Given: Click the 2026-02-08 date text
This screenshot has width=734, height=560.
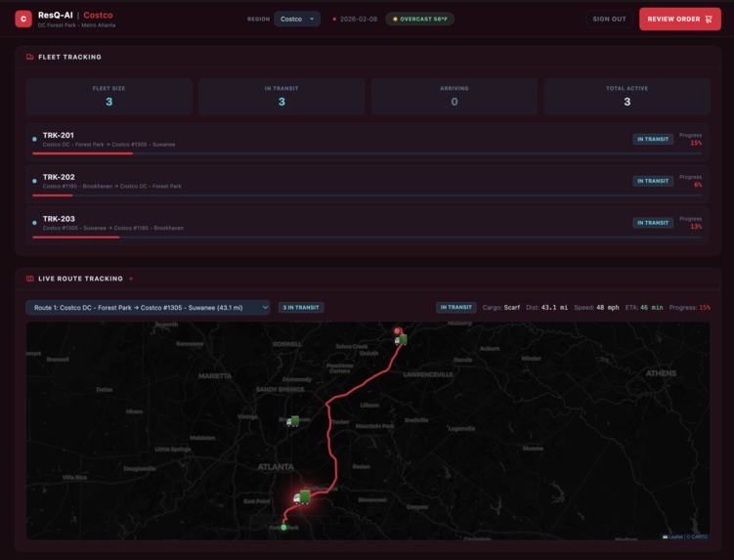Looking at the screenshot, I should pos(358,20).
